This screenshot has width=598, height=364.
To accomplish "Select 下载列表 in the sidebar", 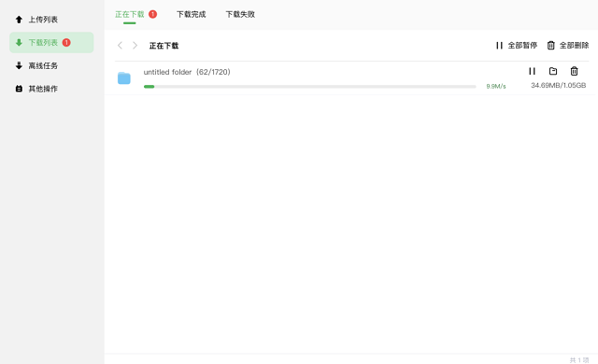I will tap(51, 43).
